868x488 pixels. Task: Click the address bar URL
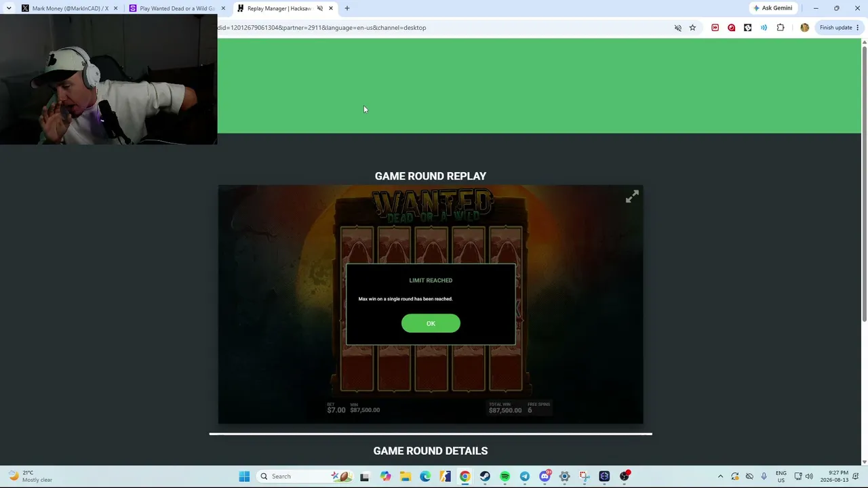pos(321,28)
